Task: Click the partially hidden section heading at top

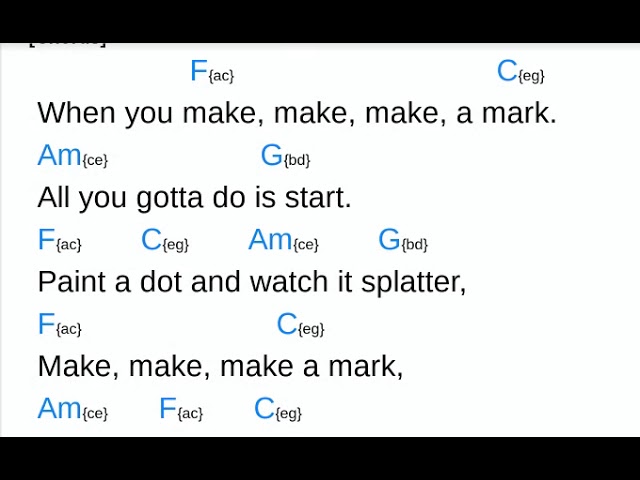Action: pos(68,43)
